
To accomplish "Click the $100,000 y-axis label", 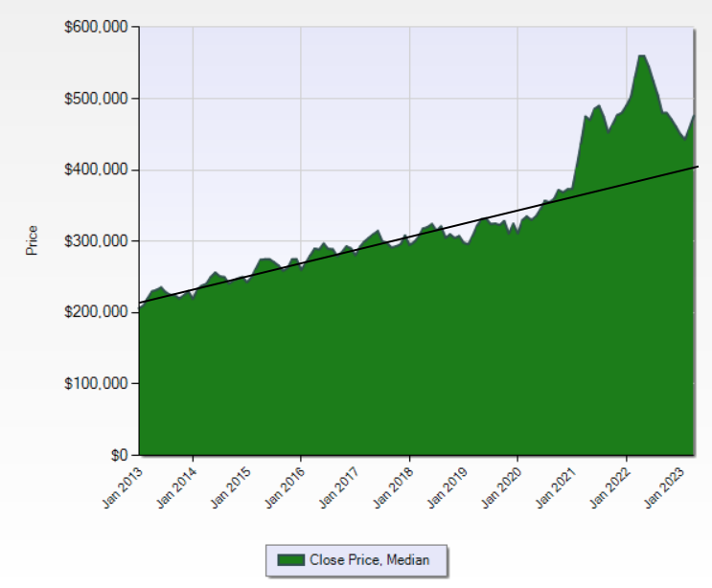I will (x=99, y=383).
